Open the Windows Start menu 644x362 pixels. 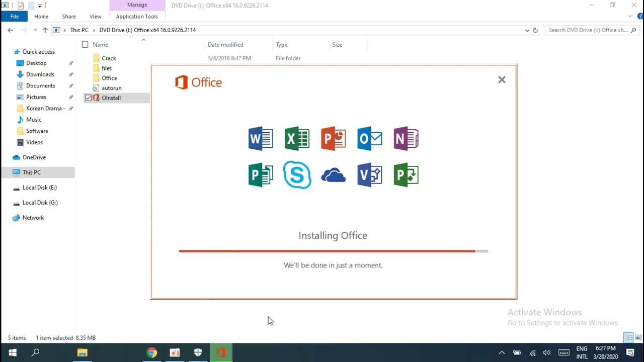click(12, 353)
